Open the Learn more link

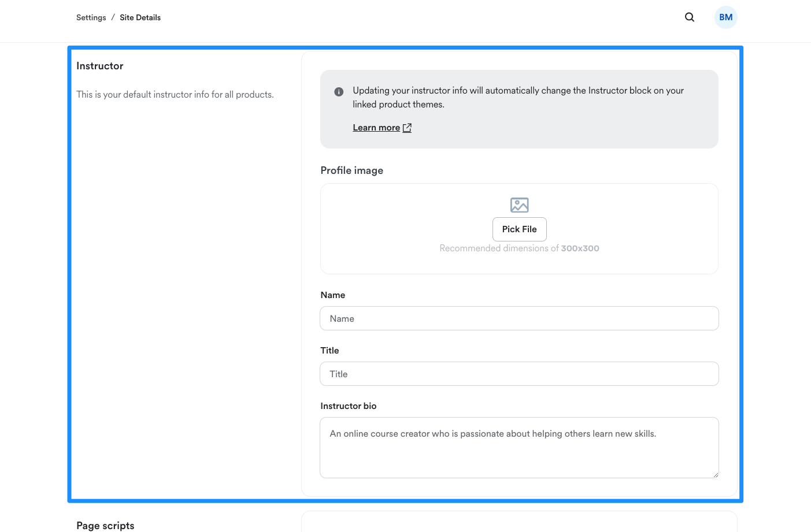point(376,128)
